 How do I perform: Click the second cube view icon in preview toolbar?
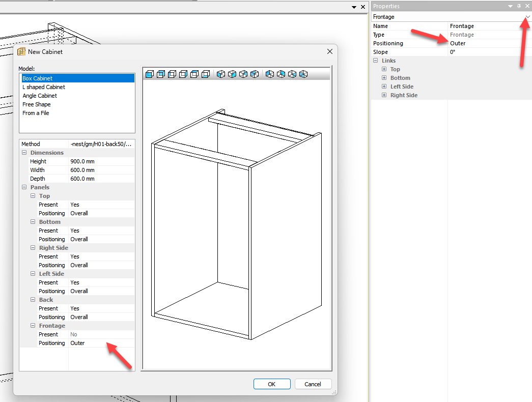(x=161, y=74)
